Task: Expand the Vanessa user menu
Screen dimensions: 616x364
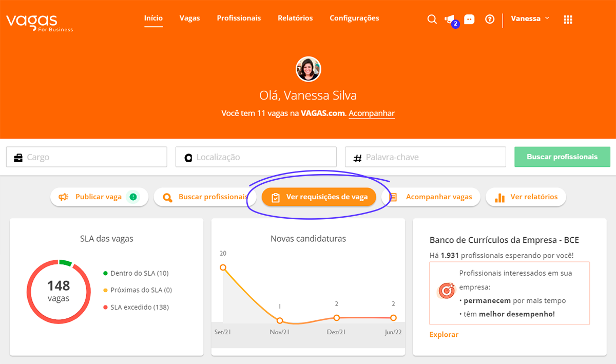Action: click(x=530, y=18)
